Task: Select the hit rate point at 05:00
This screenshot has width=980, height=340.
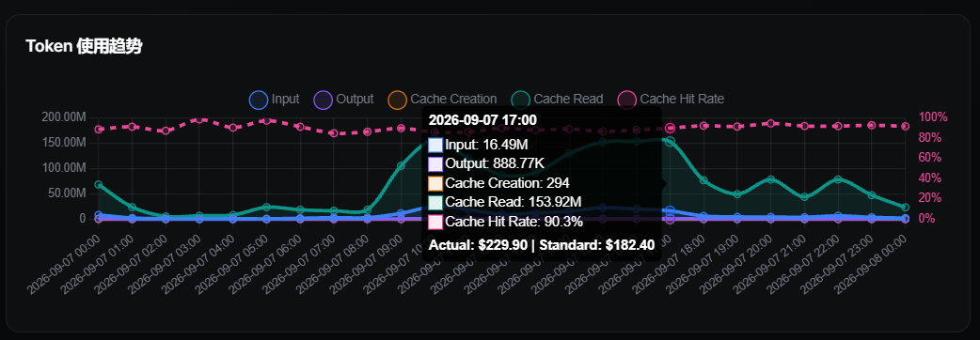Action: pos(267,120)
